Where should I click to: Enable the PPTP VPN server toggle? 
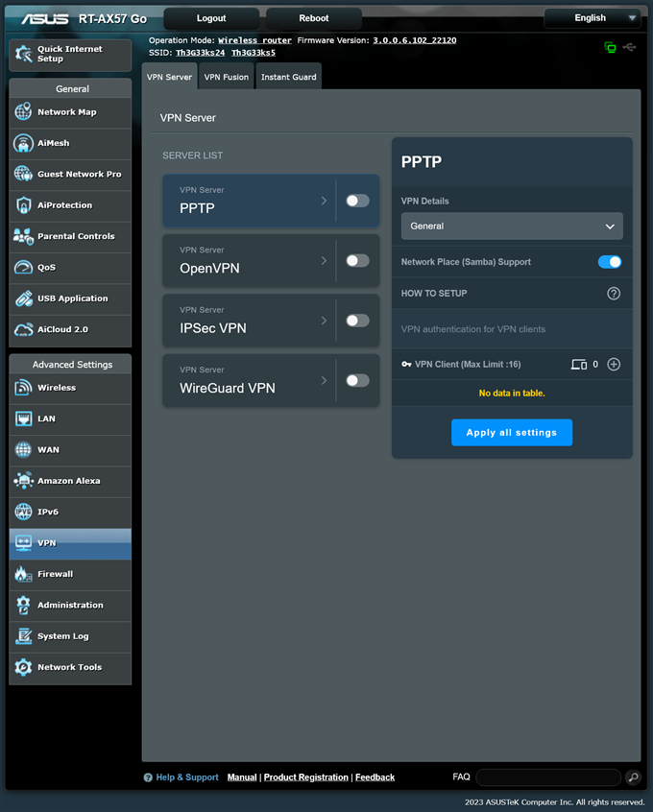coord(357,201)
